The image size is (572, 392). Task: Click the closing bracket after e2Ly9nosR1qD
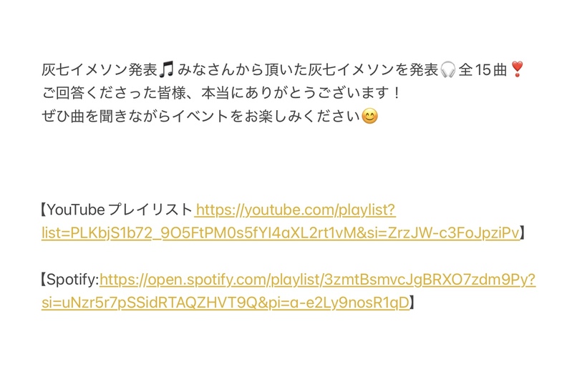(412, 303)
